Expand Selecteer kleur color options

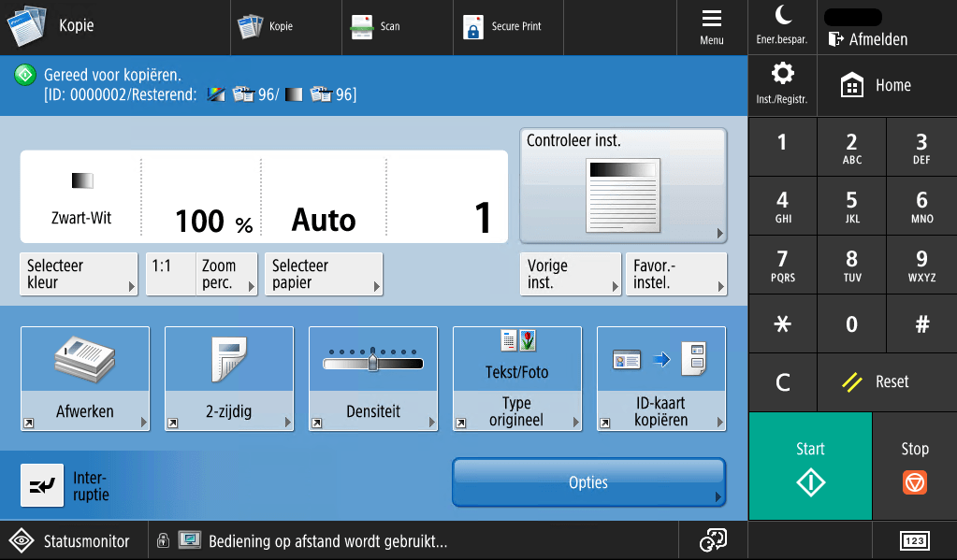tap(79, 273)
